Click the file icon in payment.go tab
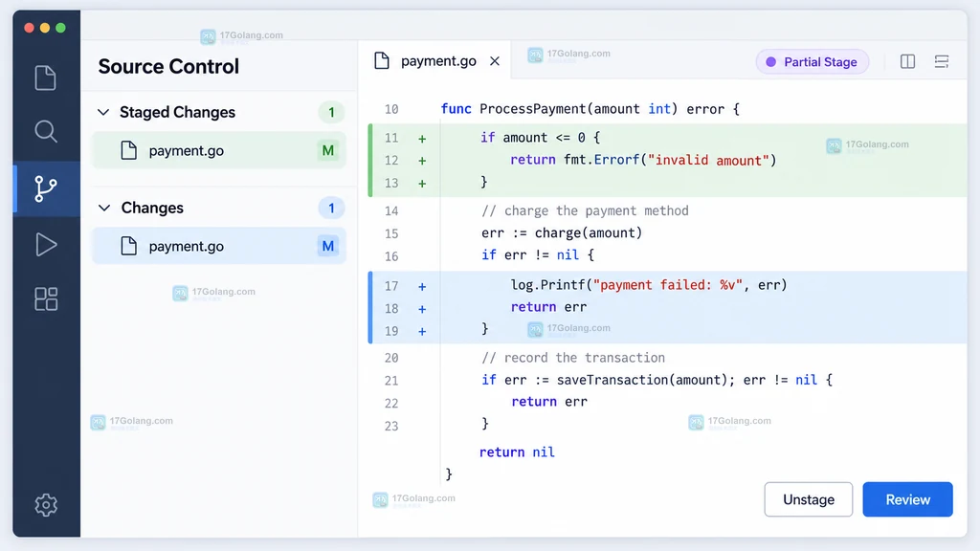980x551 pixels. 381,60
